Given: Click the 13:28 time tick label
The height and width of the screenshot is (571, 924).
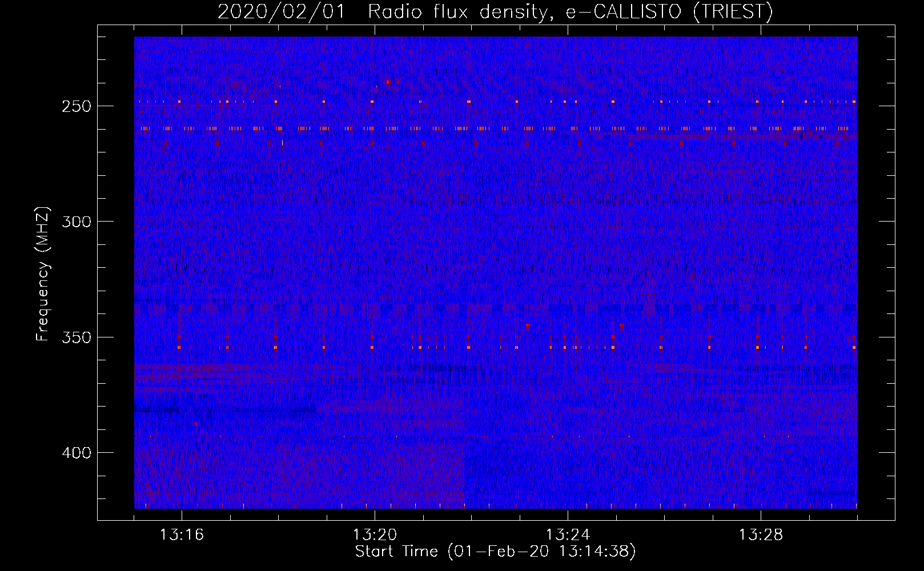Looking at the screenshot, I should point(761,535).
